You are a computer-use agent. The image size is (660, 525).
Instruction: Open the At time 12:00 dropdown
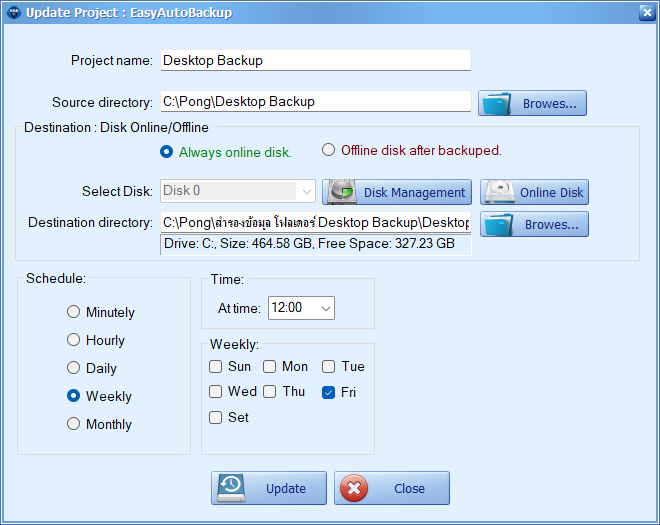(x=301, y=308)
